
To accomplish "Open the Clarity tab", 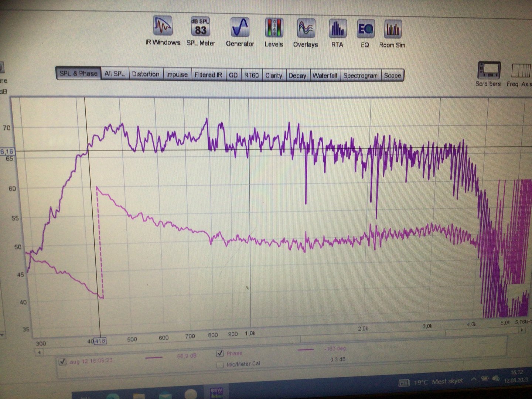I will [x=274, y=75].
